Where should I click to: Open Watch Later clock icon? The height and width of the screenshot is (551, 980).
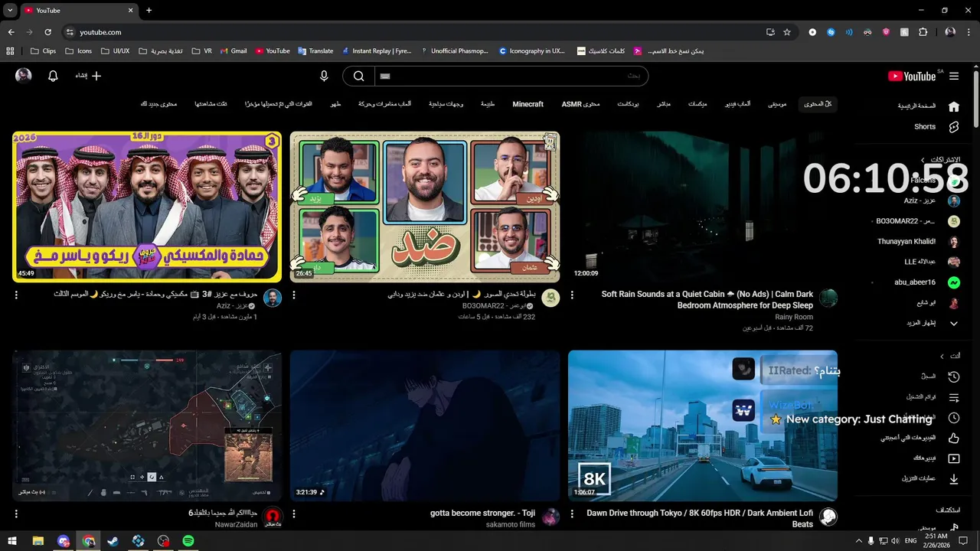(954, 418)
